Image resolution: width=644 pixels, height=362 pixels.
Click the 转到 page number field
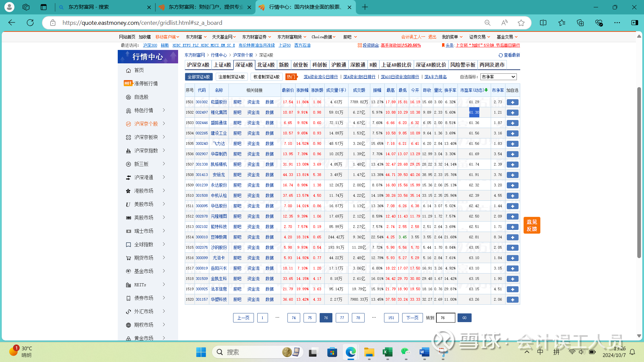[x=445, y=318]
